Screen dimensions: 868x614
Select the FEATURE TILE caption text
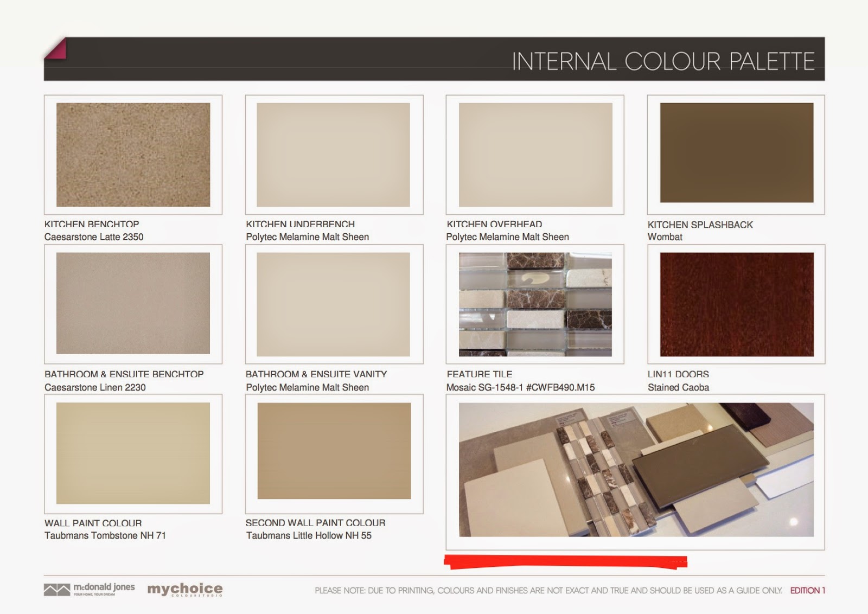click(x=480, y=374)
